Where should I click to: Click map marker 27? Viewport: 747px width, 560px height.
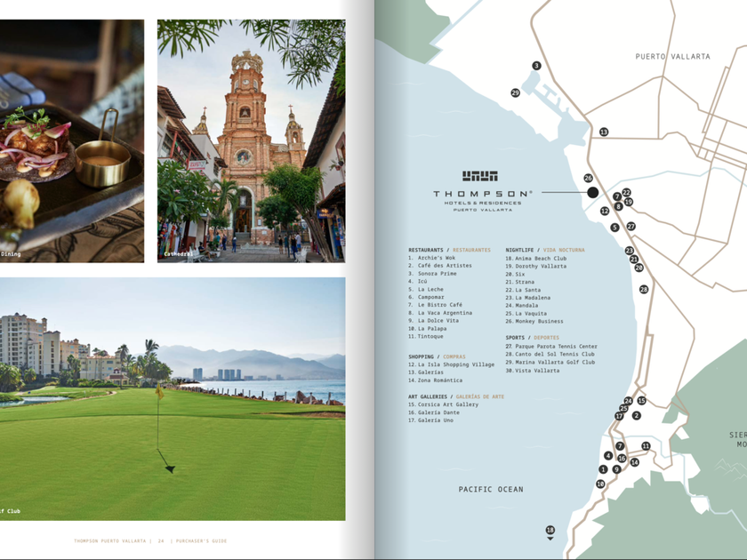631,226
